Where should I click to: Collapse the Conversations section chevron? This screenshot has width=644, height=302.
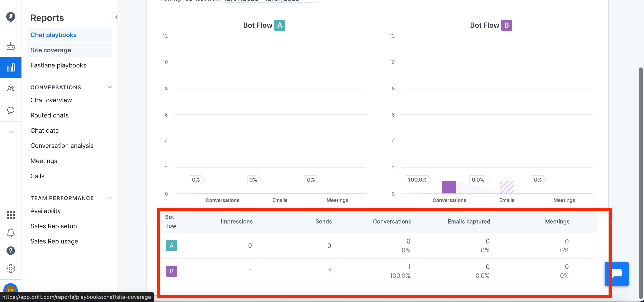point(110,87)
